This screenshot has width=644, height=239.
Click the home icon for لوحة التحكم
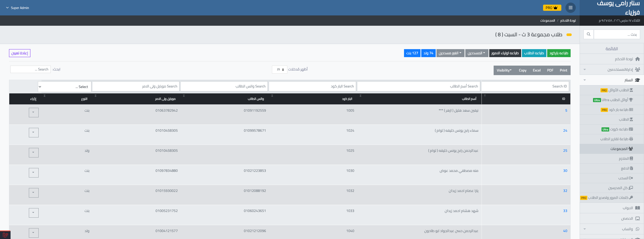click(637, 59)
